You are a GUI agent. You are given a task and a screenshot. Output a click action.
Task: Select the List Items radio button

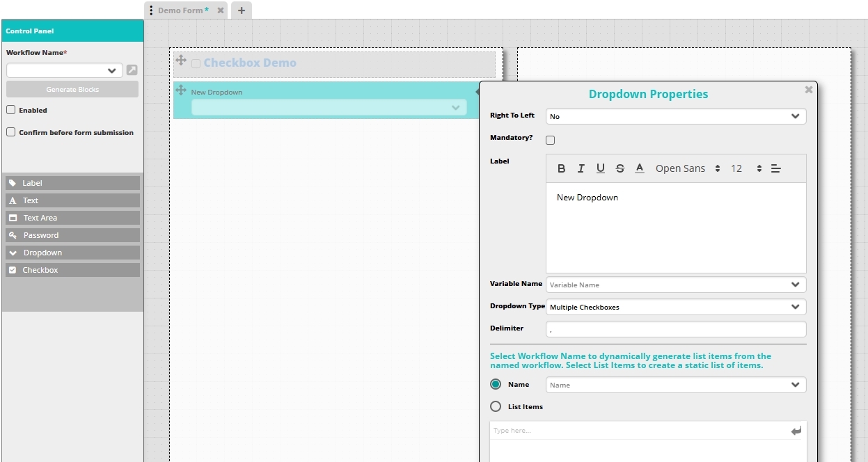coord(496,406)
